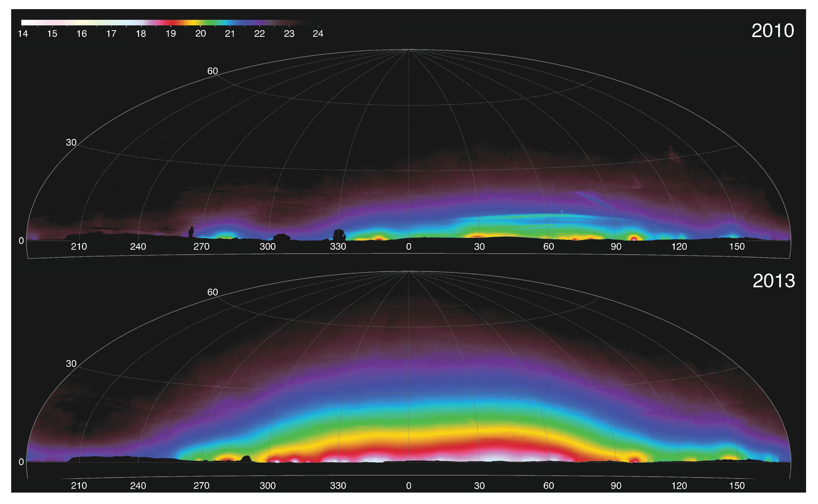Click the 2010 year label
The image size is (818, 504).
(x=773, y=31)
